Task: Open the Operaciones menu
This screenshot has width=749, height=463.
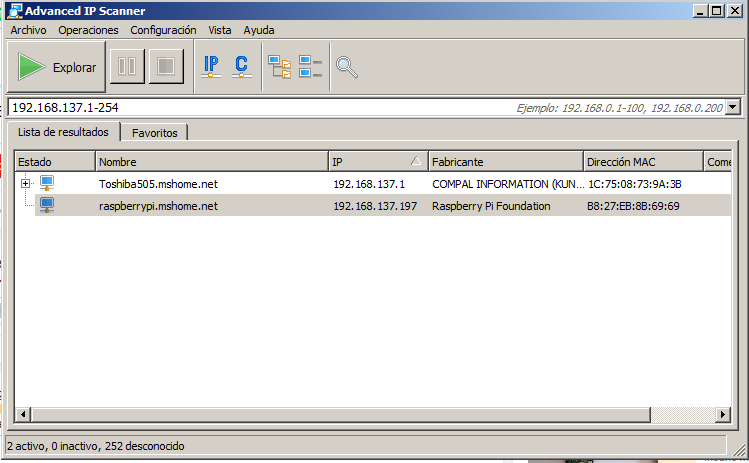Action: click(88, 30)
